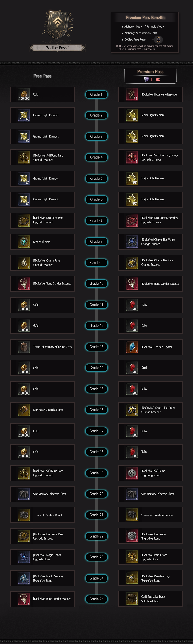This screenshot has width=193, height=644.
Task: Click the Zodiac Pass 1 title banner
Action: 58,48
